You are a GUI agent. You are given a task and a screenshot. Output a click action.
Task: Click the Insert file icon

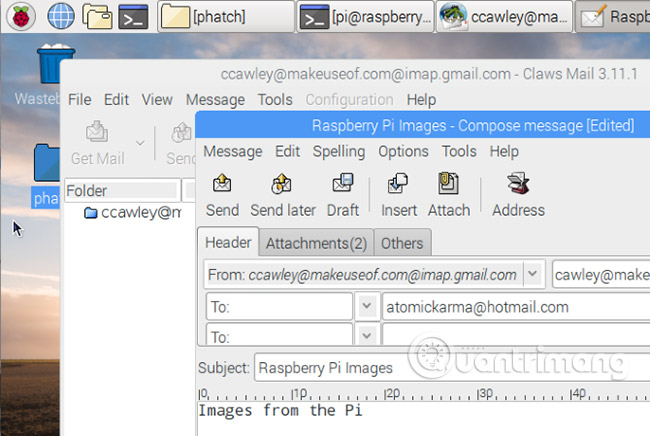[x=399, y=195]
